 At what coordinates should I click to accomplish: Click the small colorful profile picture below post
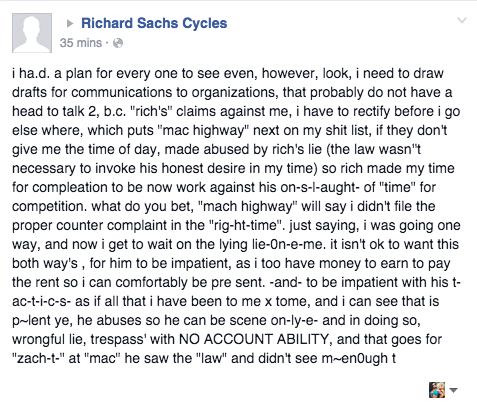437,390
